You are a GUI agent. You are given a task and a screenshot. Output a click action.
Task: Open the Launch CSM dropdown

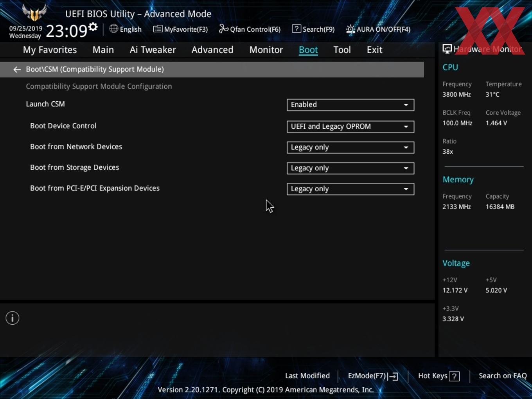[350, 105]
